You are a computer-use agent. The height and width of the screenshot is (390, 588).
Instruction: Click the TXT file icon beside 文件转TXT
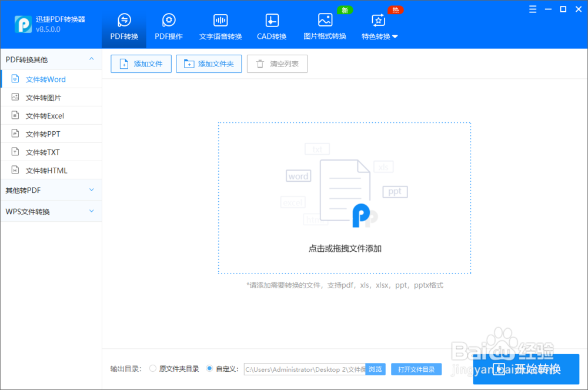click(x=15, y=152)
